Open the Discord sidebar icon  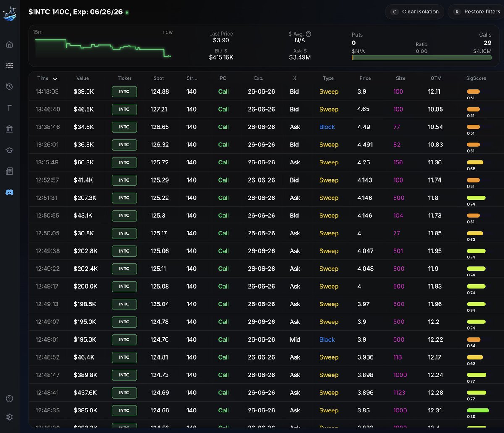coord(9,192)
